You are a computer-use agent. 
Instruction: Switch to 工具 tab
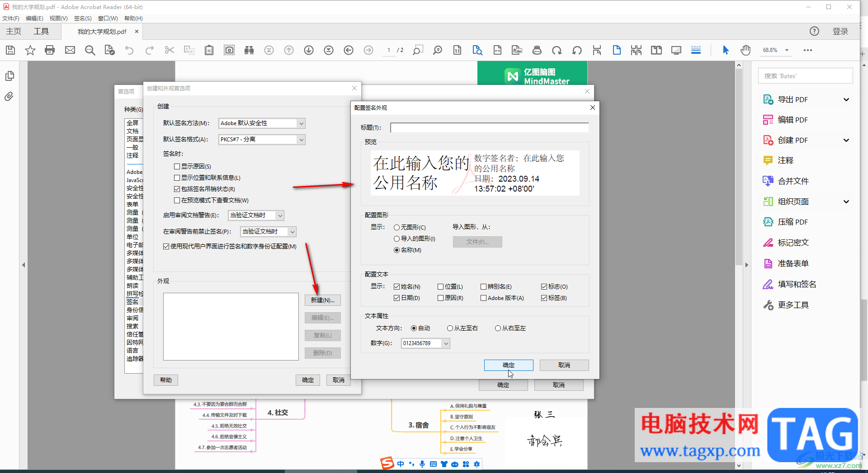(x=41, y=31)
